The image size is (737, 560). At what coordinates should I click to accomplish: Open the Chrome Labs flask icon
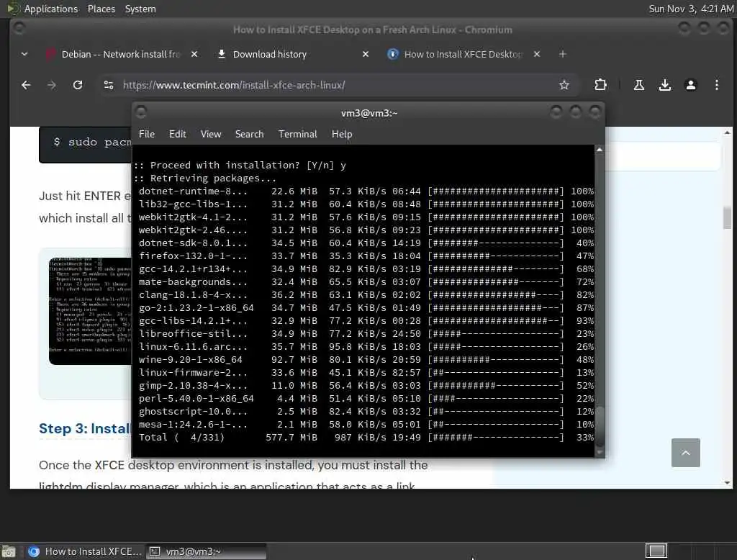[x=639, y=85]
